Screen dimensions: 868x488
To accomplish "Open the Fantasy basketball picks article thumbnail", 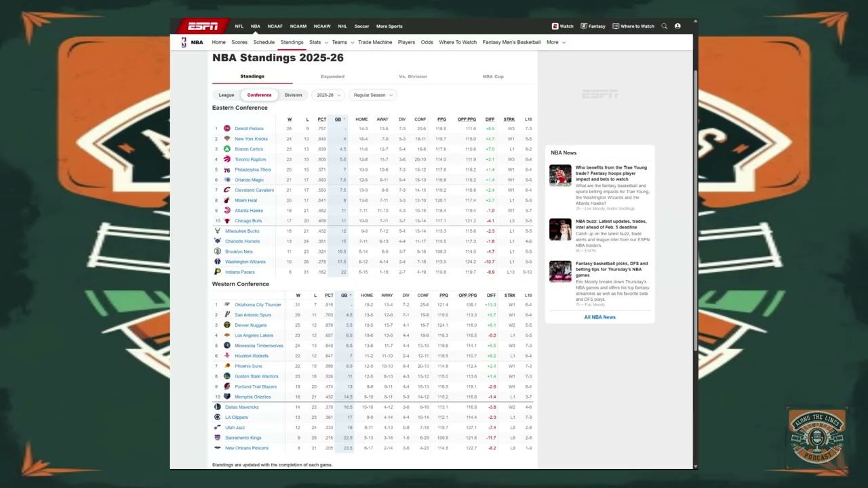I will 560,272.
